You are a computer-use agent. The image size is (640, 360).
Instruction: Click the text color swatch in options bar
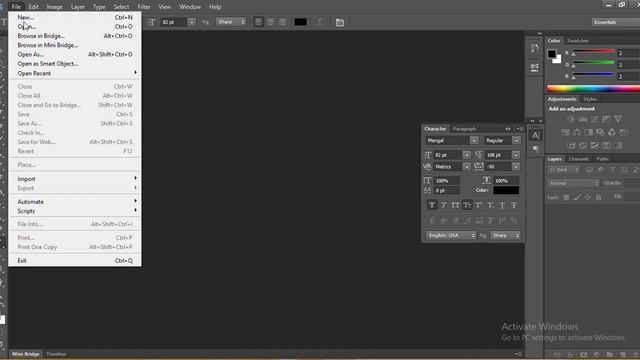click(x=300, y=22)
